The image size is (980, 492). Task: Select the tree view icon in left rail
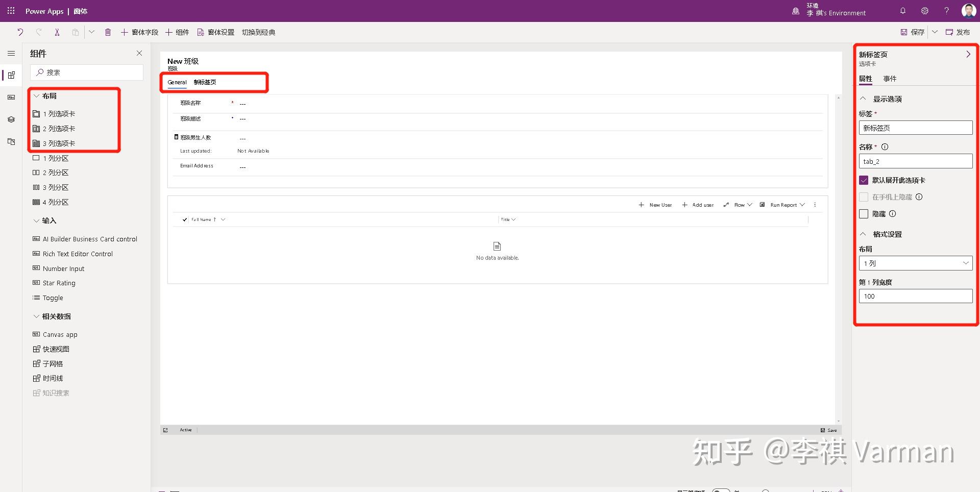(11, 119)
